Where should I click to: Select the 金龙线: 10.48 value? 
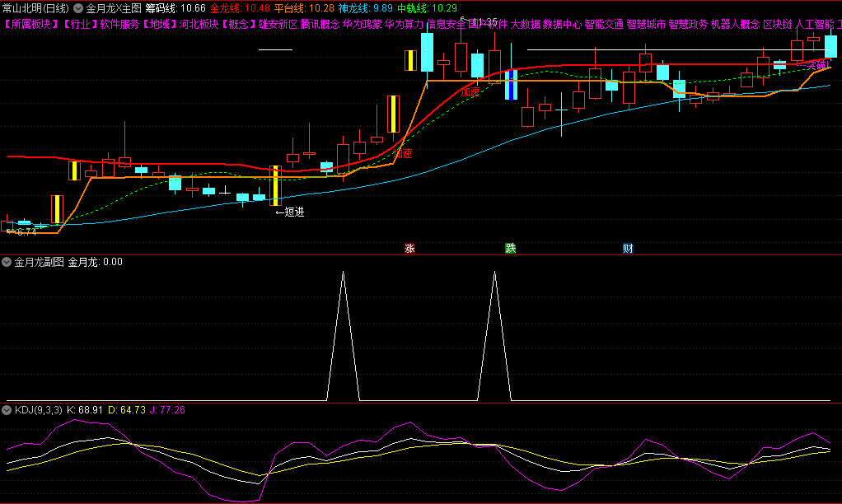click(x=240, y=8)
